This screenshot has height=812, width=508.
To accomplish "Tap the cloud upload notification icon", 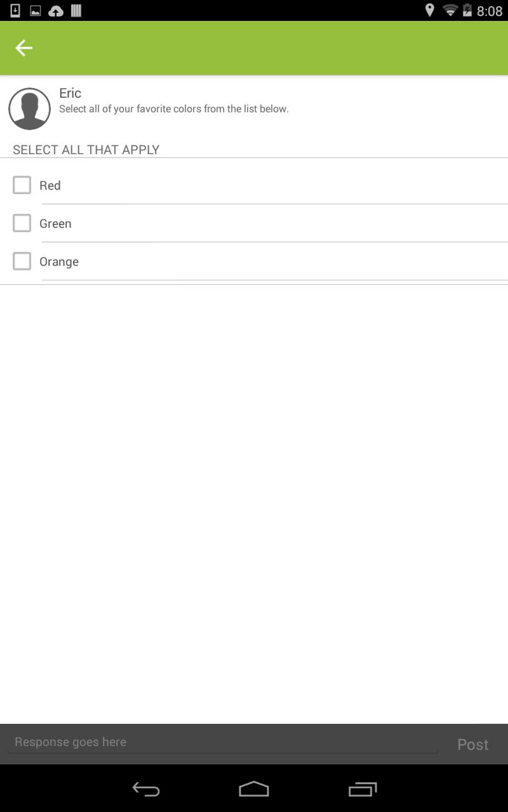I will [56, 11].
